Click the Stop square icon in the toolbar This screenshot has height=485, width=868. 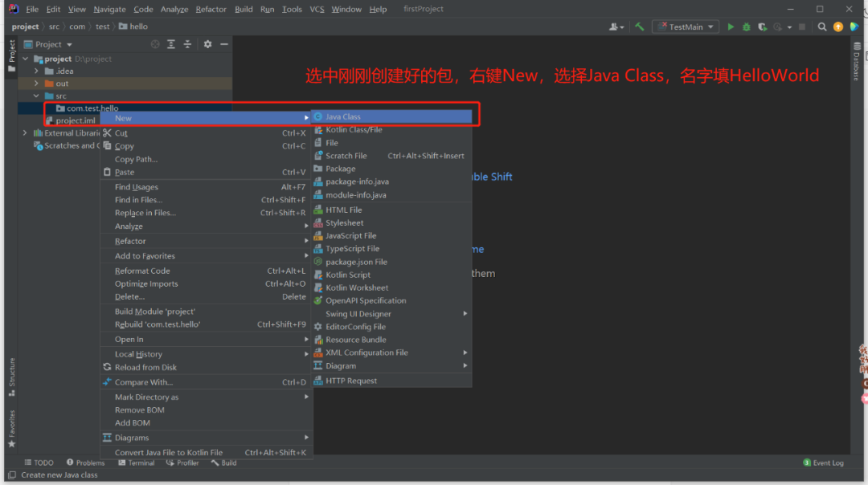point(801,26)
